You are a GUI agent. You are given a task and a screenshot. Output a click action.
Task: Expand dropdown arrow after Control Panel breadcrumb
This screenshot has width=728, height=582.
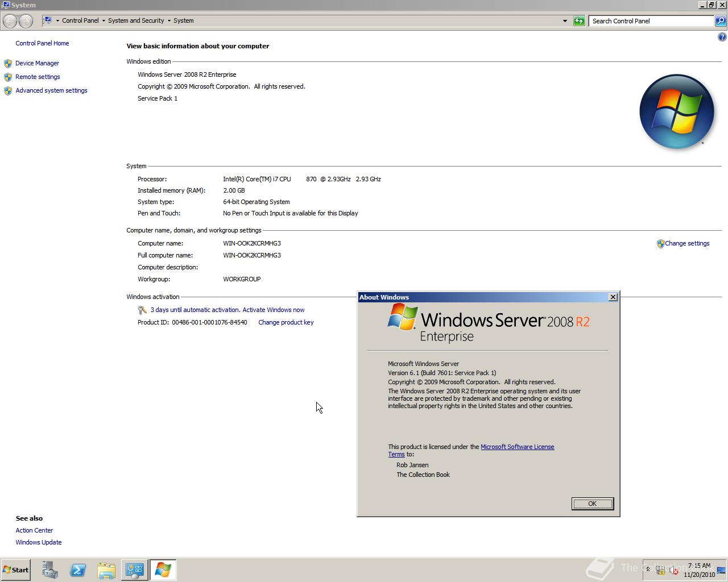(x=104, y=21)
